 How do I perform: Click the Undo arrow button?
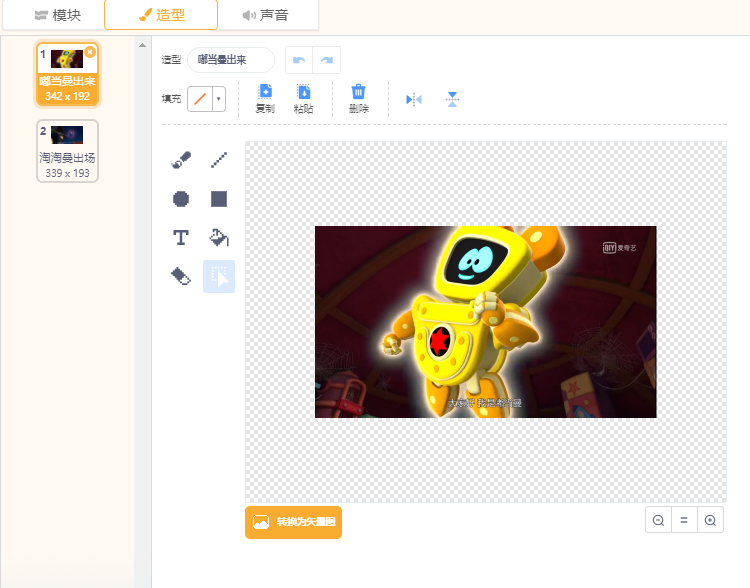[x=299, y=60]
